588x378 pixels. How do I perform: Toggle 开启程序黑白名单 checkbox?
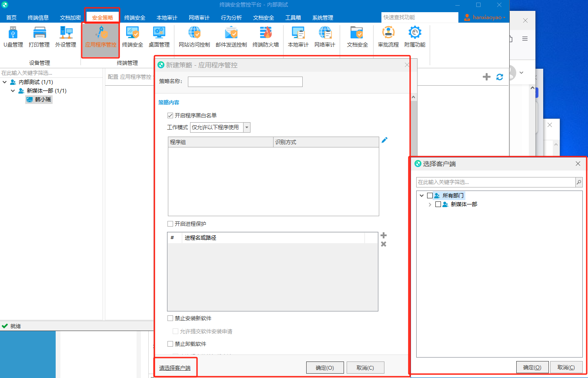pos(170,116)
